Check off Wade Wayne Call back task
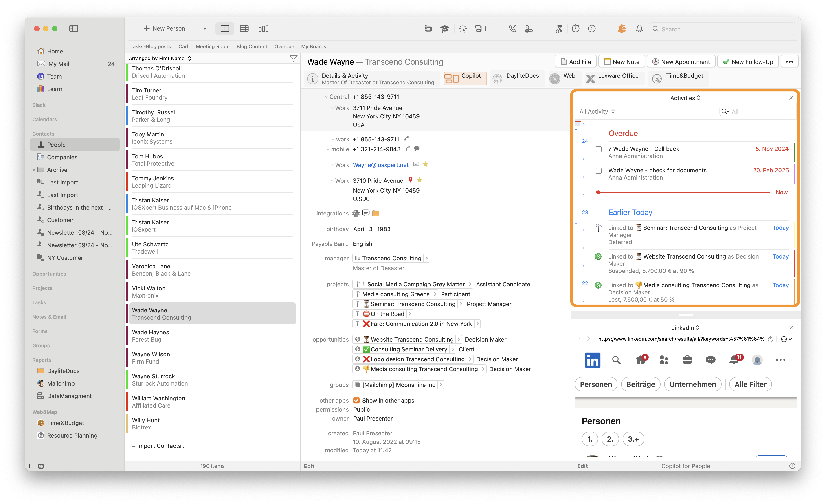This screenshot has width=826, height=504. click(x=598, y=149)
